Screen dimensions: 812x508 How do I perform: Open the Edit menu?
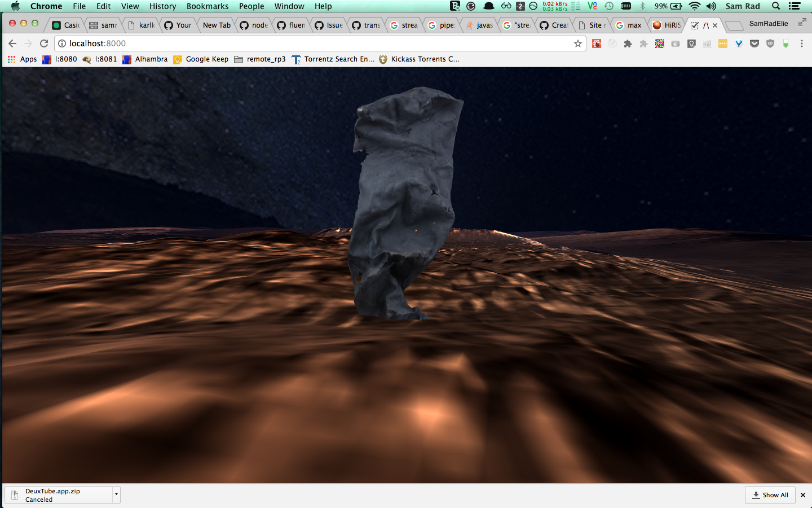(103, 6)
